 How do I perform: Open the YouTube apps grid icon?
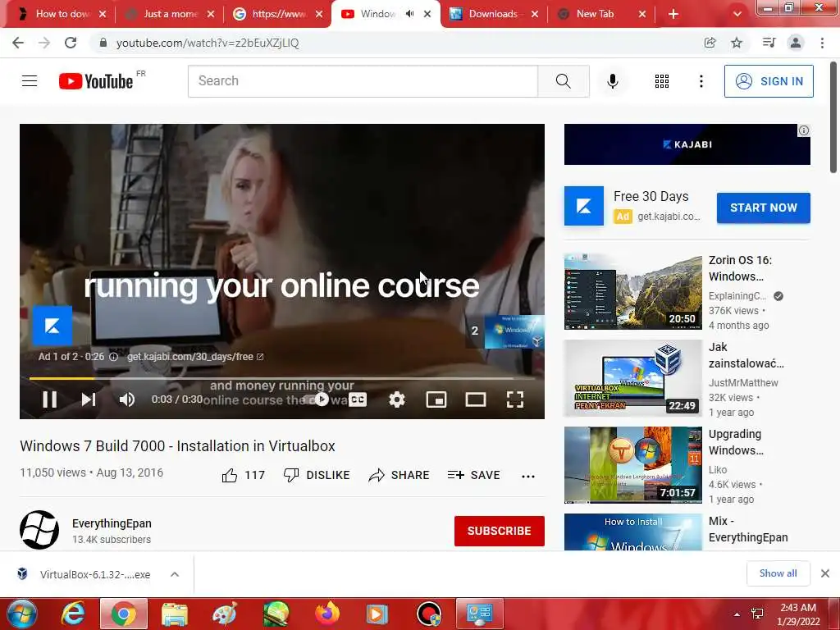(x=662, y=81)
